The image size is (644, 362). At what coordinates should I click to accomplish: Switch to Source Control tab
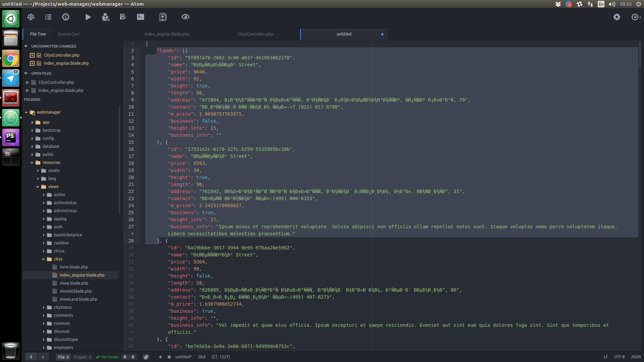[69, 34]
